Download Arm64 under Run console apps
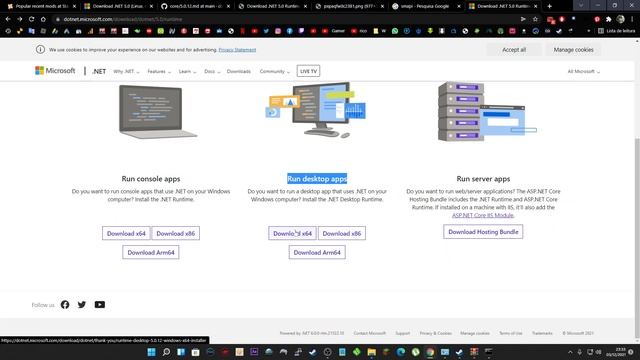The width and height of the screenshot is (640, 360). click(151, 252)
